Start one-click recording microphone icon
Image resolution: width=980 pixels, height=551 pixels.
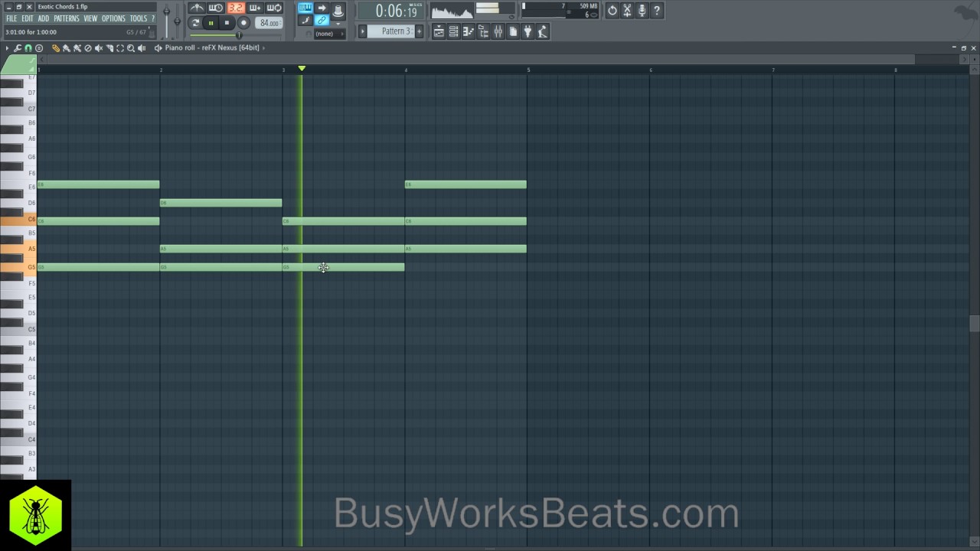[x=642, y=11]
